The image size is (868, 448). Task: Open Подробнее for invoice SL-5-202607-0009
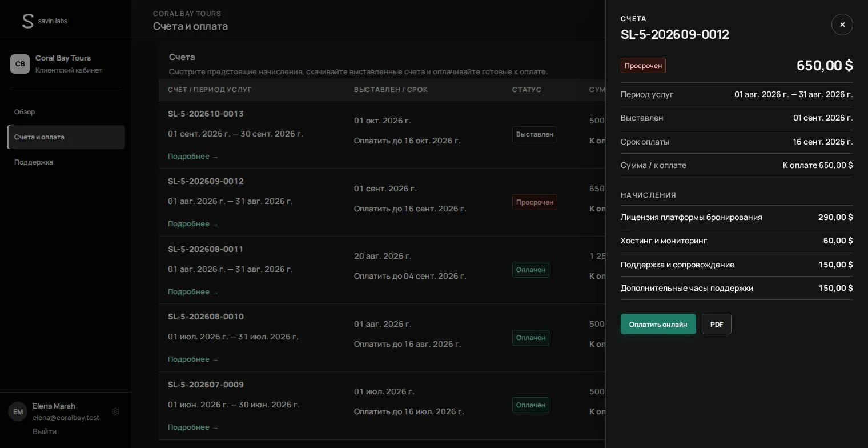point(193,427)
